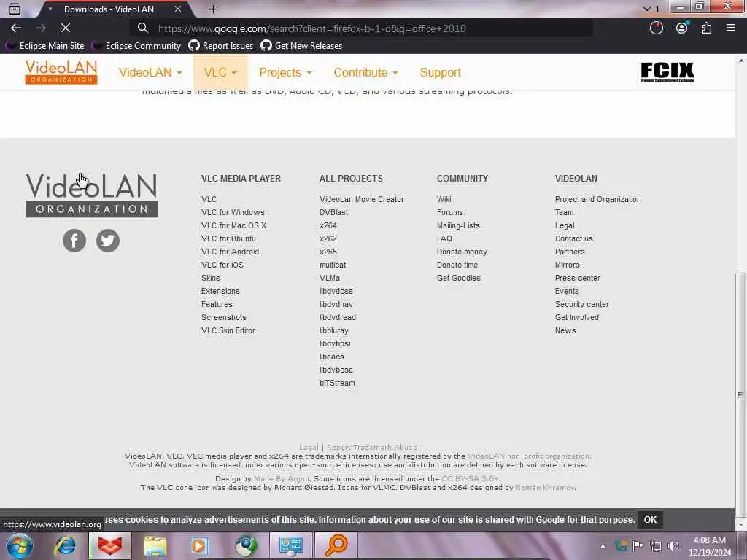747x560 pixels.
Task: Open the Press center link
Action: click(578, 278)
